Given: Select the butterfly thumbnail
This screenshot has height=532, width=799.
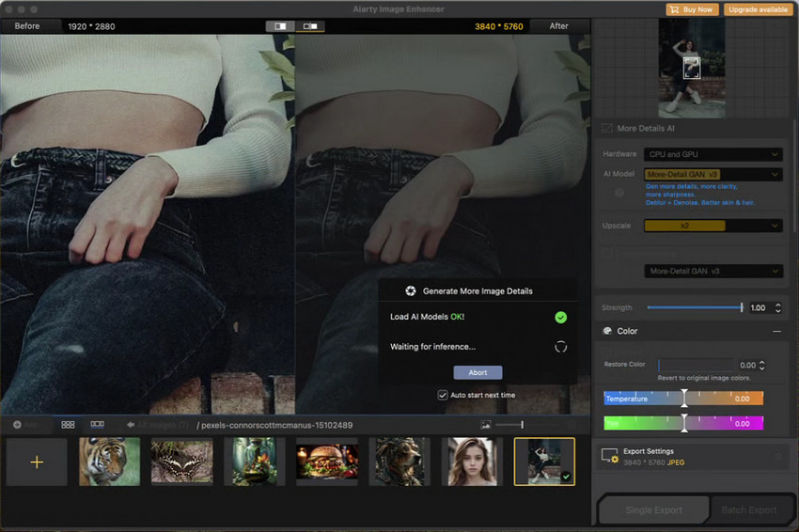Looking at the screenshot, I should pos(182,462).
